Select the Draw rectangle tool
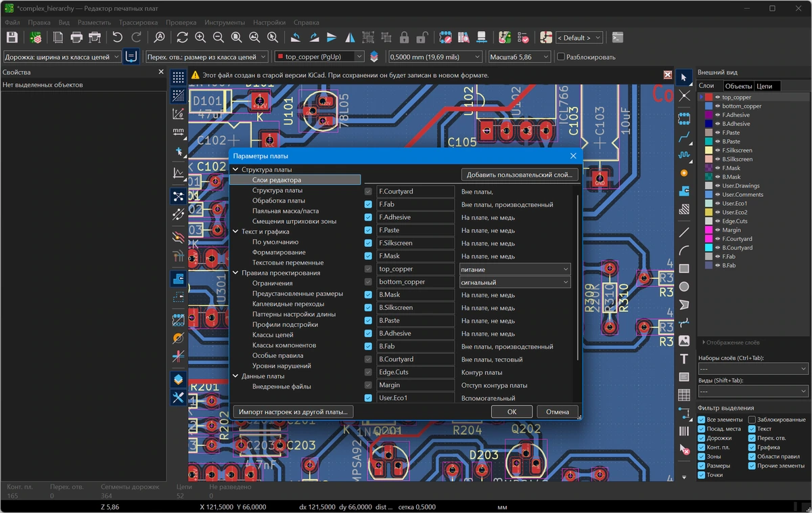812x513 pixels. tap(684, 269)
